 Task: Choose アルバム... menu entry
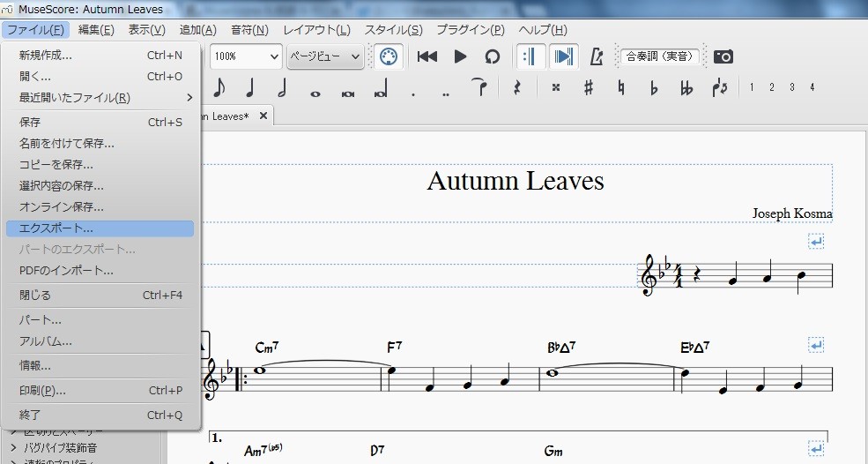(x=100, y=341)
